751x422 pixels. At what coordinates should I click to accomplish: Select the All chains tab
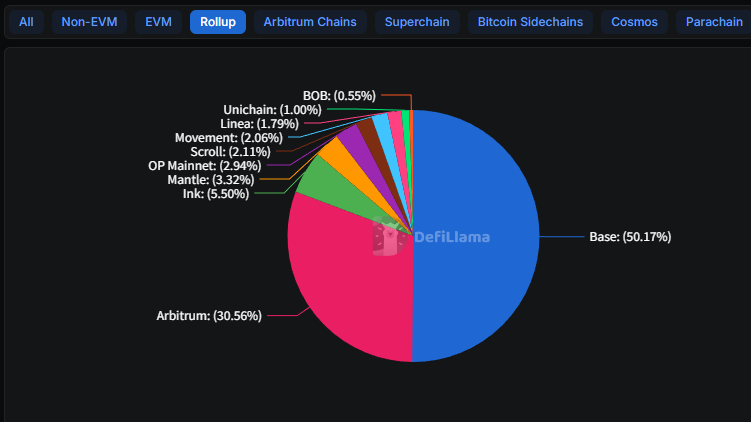tap(26, 22)
